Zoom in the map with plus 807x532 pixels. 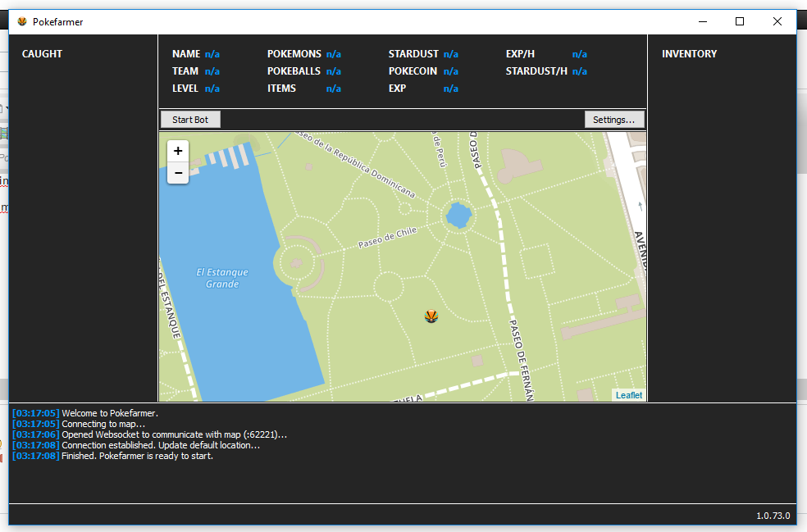coord(178,151)
